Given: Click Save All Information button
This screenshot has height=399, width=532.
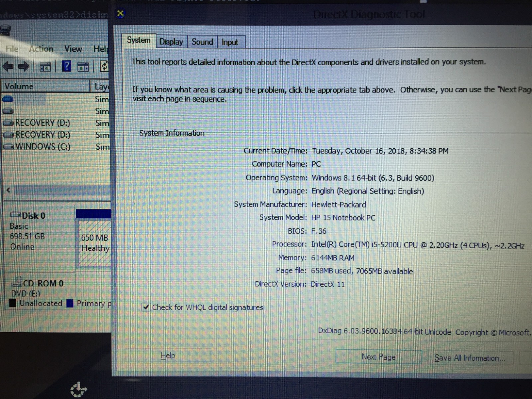Looking at the screenshot, I should (470, 358).
